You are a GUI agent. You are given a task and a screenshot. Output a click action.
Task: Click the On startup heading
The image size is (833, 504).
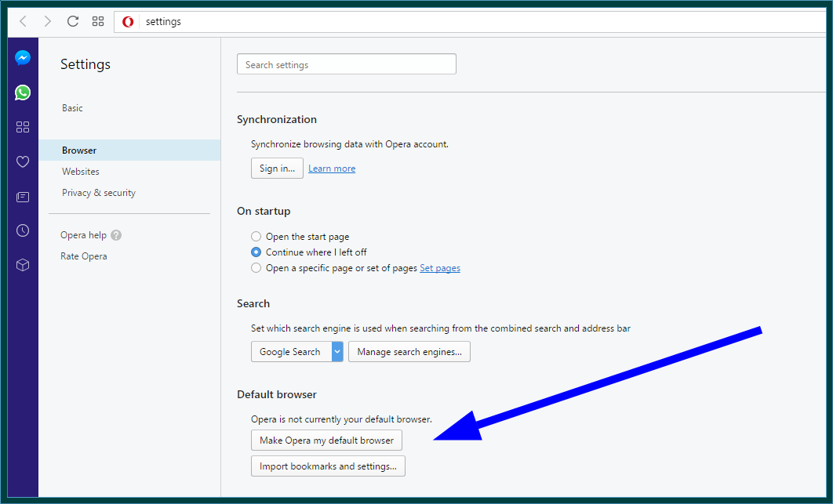click(x=264, y=212)
